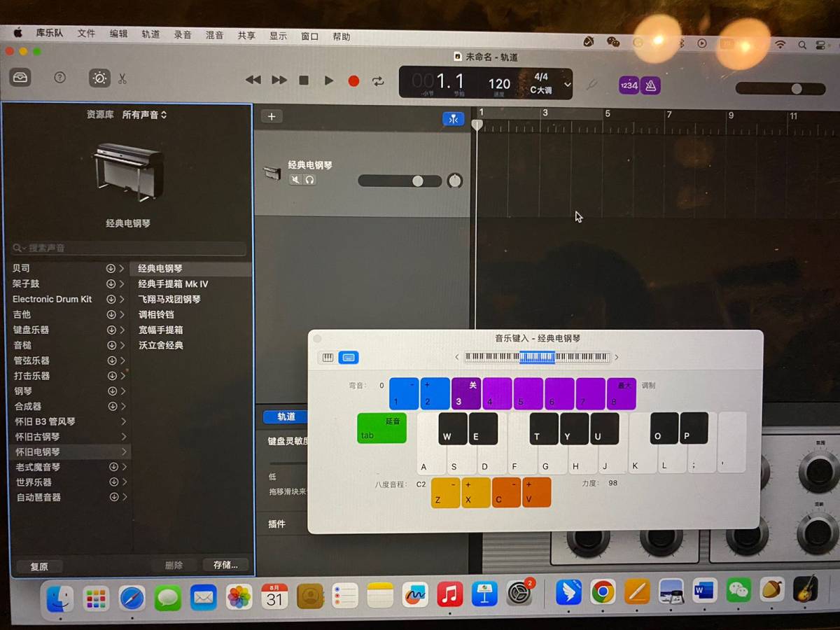Click modulation 关 key numbered 3
840x630 pixels.
click(x=466, y=393)
